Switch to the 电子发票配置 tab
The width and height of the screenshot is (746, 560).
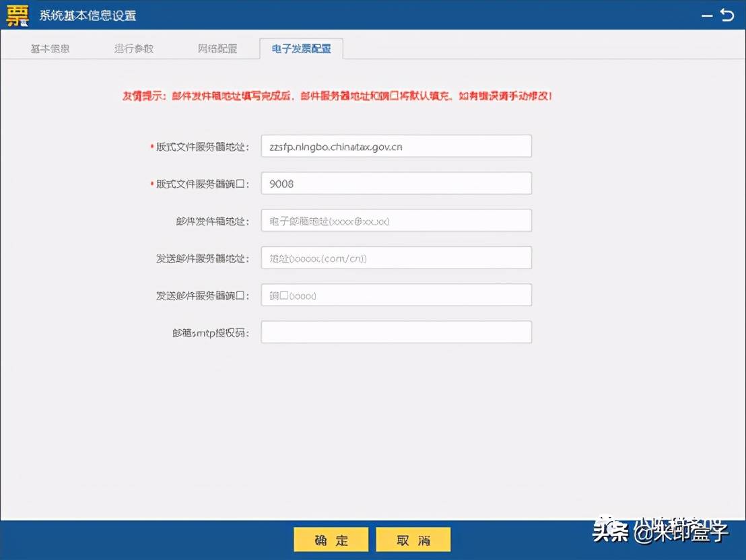pyautogui.click(x=302, y=48)
